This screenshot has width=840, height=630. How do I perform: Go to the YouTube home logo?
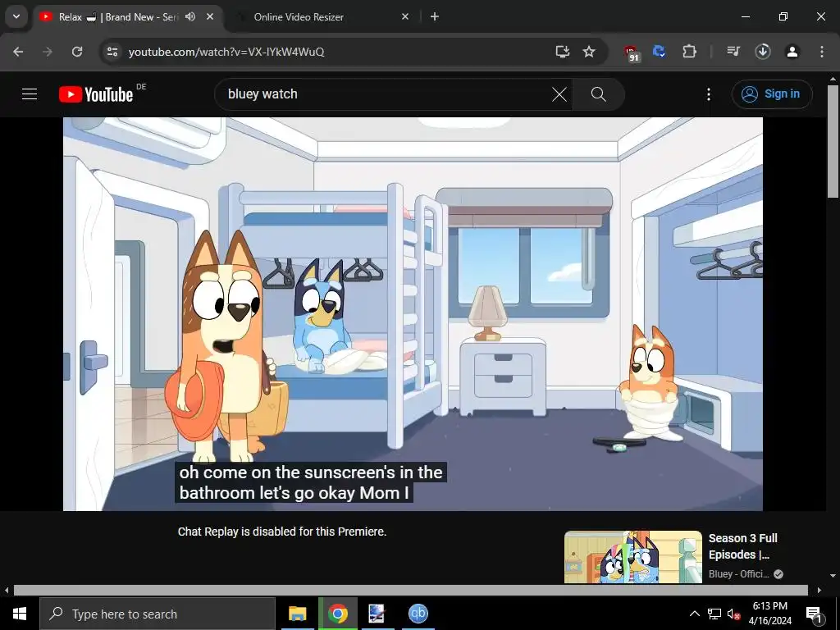pos(96,94)
